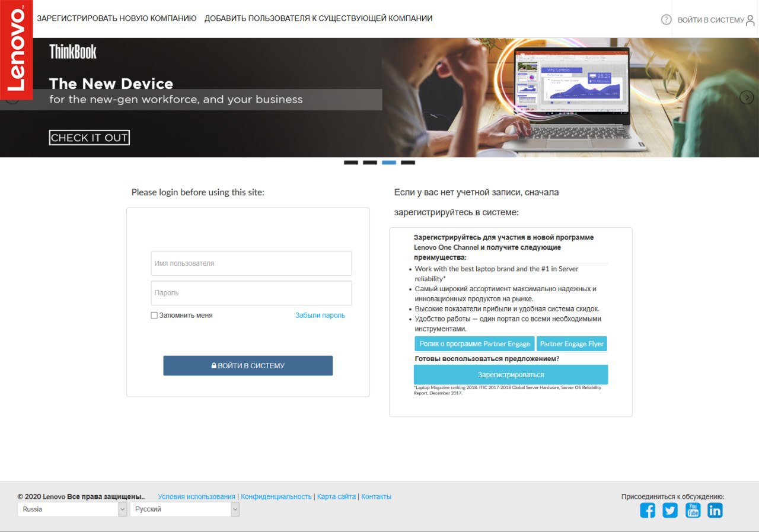Click the Lenovo logo
The image size is (759, 532).
[x=17, y=50]
